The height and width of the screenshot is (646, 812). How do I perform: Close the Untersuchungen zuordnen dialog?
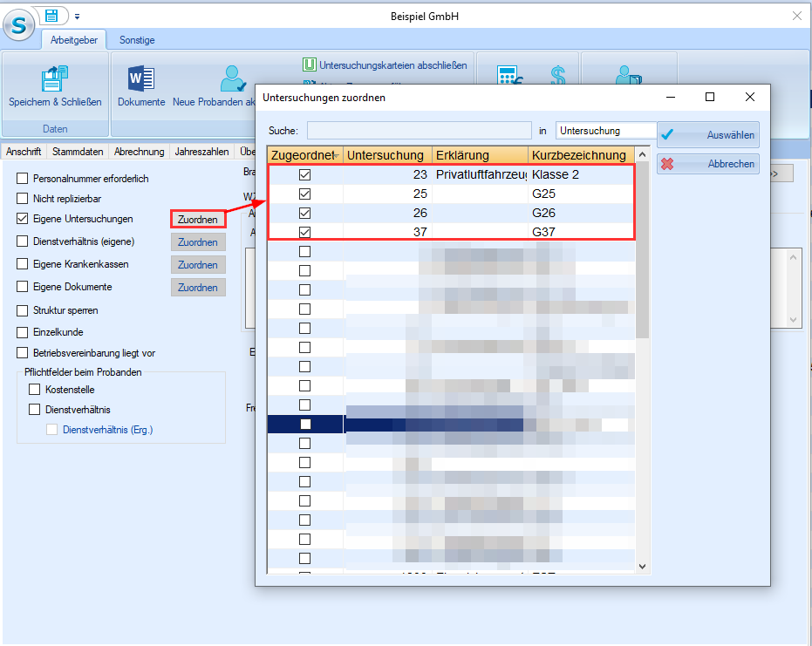pyautogui.click(x=750, y=98)
